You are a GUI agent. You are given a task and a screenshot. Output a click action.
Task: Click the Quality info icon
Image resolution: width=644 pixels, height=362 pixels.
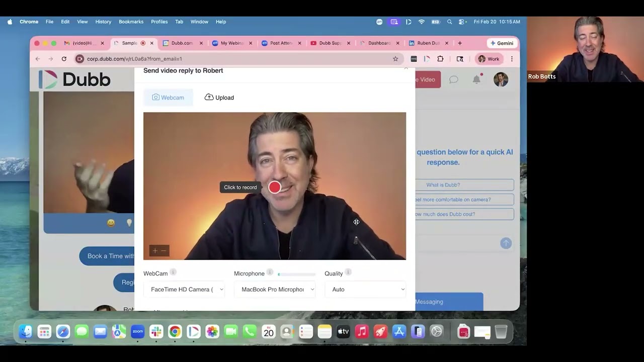(348, 273)
